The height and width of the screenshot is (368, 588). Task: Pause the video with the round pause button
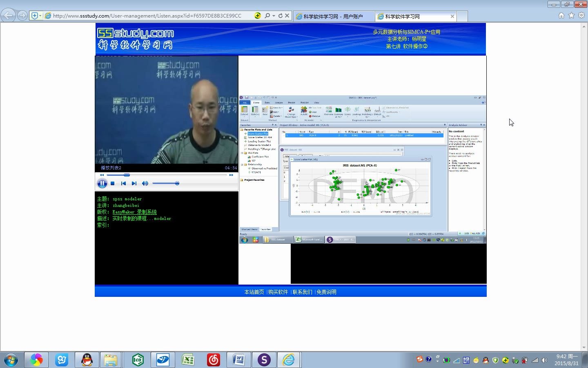(x=102, y=184)
